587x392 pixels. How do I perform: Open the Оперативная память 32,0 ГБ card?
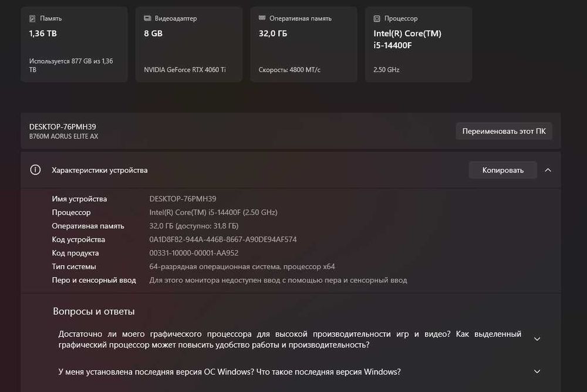303,44
